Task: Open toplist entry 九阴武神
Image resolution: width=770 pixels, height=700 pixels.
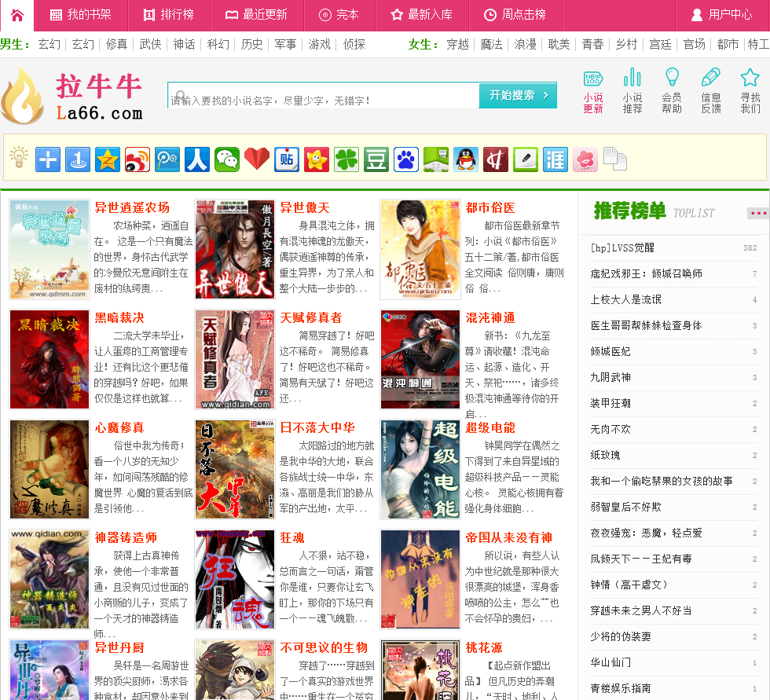Action: [x=610, y=377]
